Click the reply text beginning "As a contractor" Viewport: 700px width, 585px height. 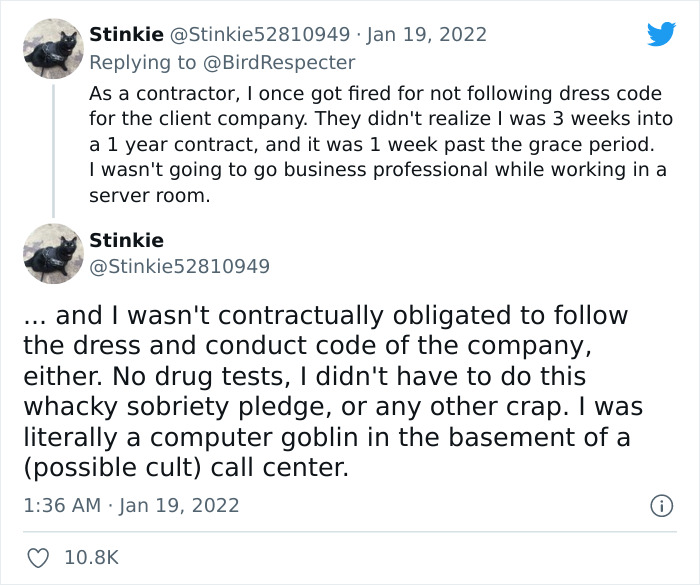(375, 94)
